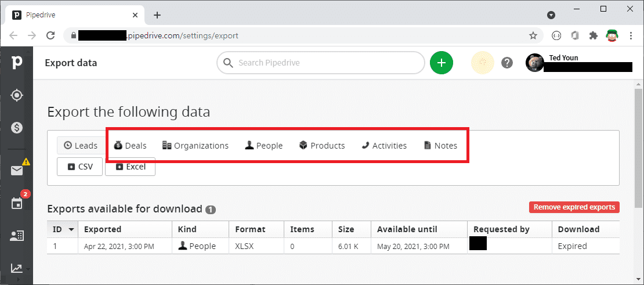
Task: Bookmark this page with star icon
Action: [x=533, y=36]
